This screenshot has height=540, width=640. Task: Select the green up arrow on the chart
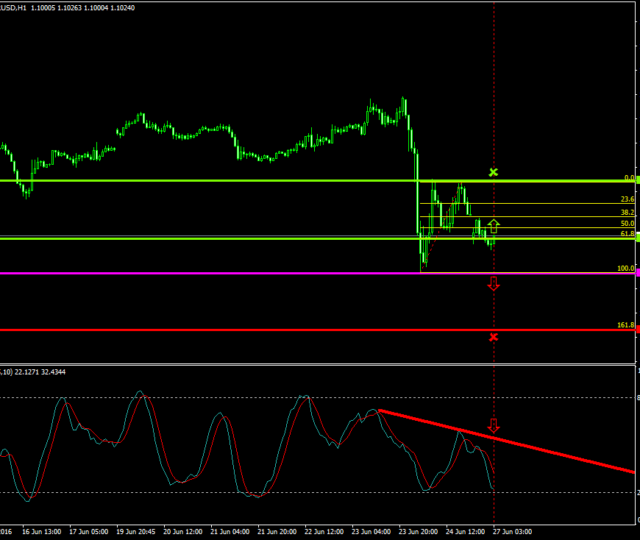(x=493, y=225)
